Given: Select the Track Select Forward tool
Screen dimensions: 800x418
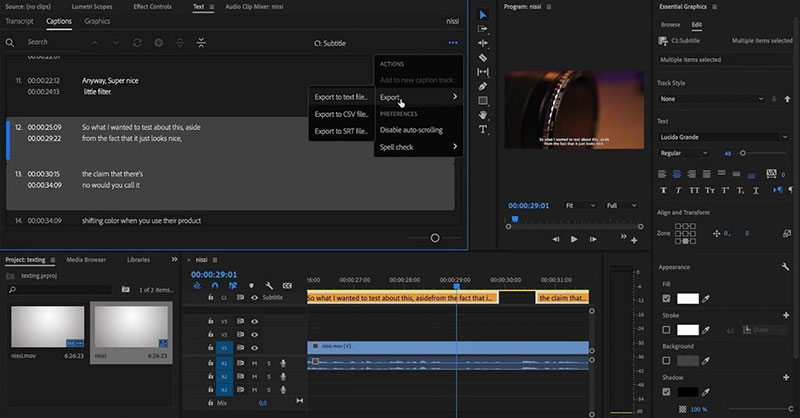Looking at the screenshot, I should tap(483, 29).
